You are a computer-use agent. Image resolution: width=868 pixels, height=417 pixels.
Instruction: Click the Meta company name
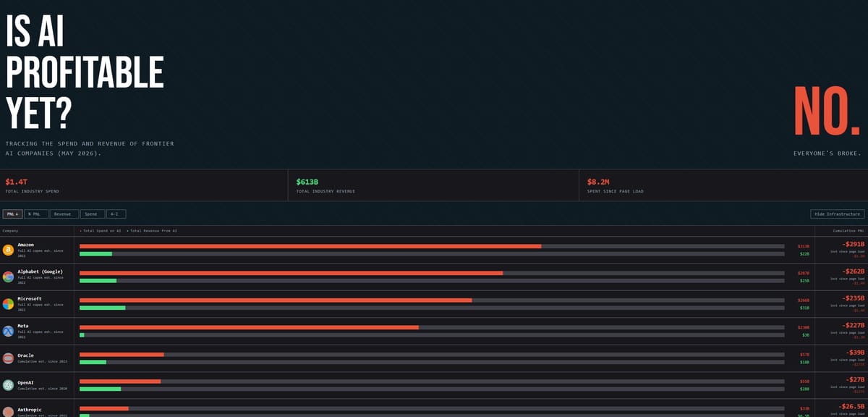tap(23, 326)
